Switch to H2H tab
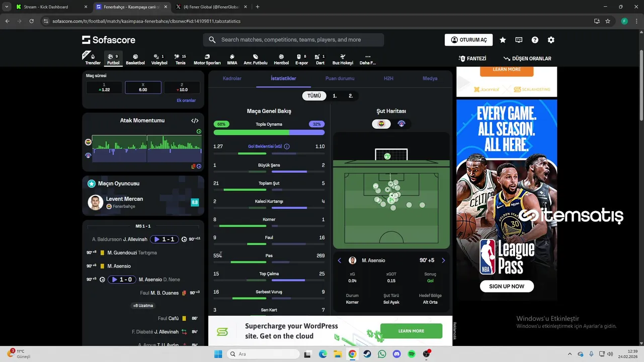The image size is (644, 362). click(x=388, y=78)
